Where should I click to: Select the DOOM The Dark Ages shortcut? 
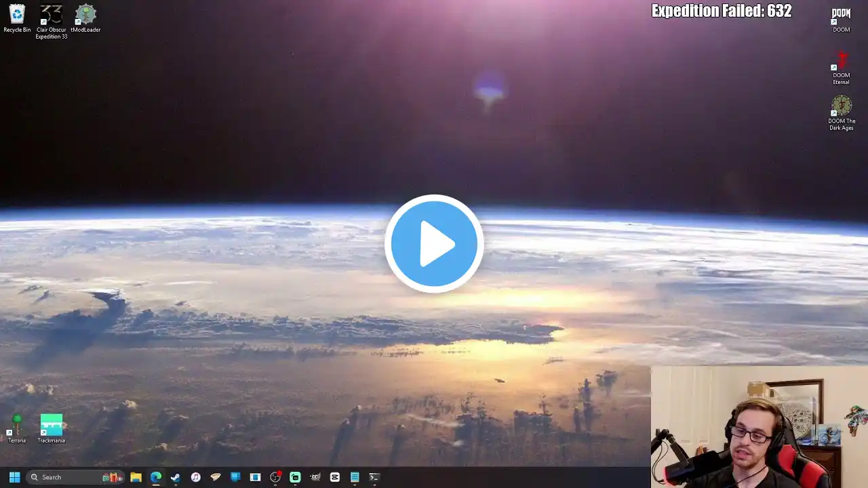coord(841,113)
